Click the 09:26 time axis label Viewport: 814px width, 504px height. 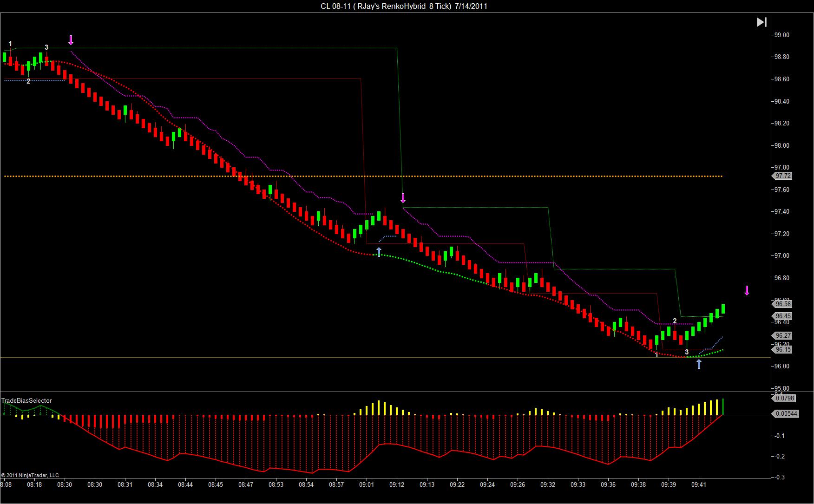(518, 485)
